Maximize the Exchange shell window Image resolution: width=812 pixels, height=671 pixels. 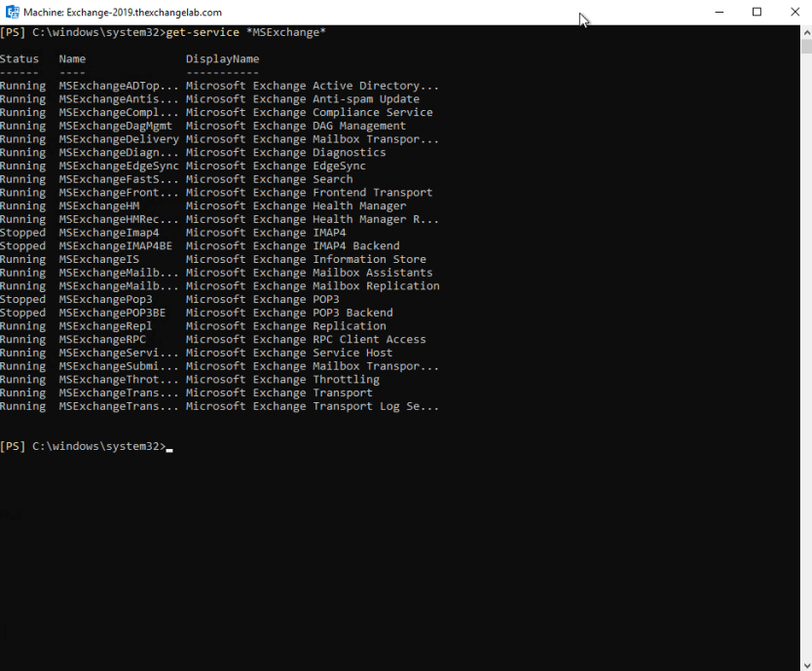point(757,12)
